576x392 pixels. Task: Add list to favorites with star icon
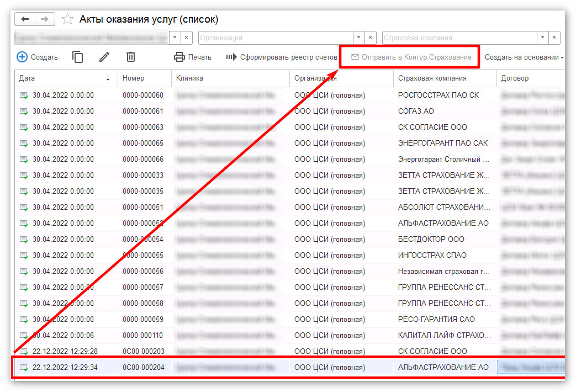pos(67,19)
